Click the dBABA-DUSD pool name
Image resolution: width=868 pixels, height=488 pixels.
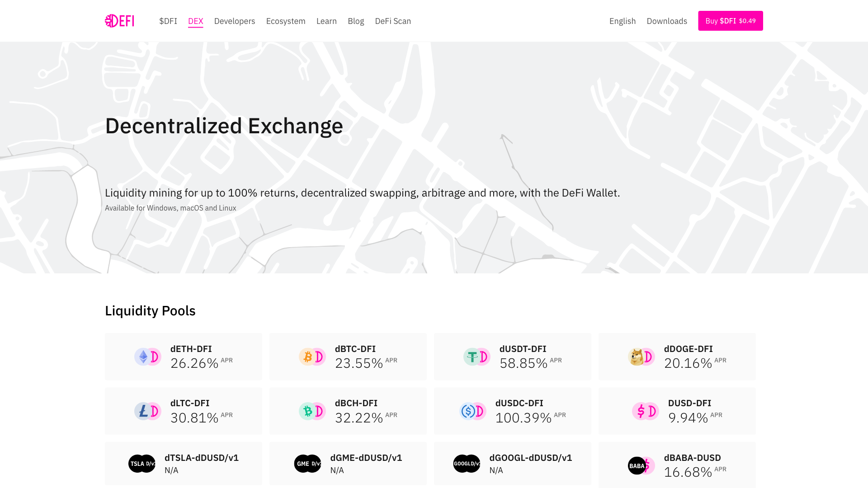(693, 458)
